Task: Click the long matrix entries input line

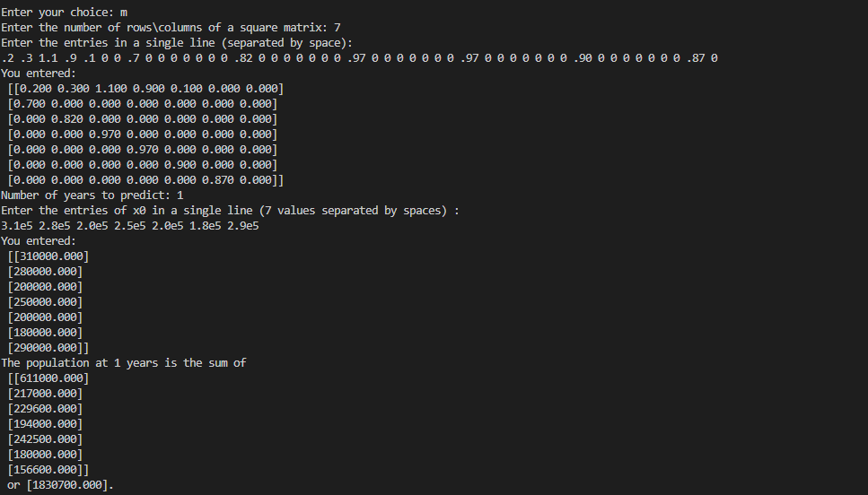Action: 359,58
